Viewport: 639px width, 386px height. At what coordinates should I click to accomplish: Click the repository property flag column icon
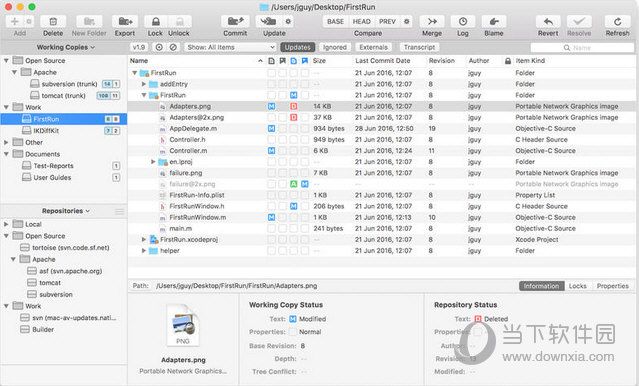click(304, 61)
